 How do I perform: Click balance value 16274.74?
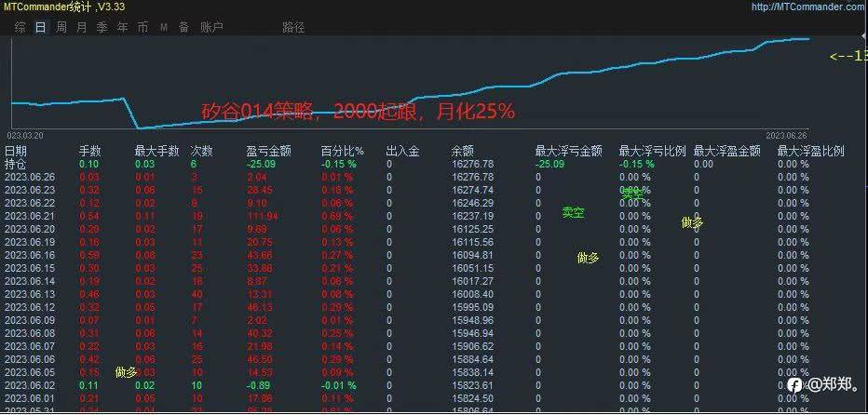(472, 191)
